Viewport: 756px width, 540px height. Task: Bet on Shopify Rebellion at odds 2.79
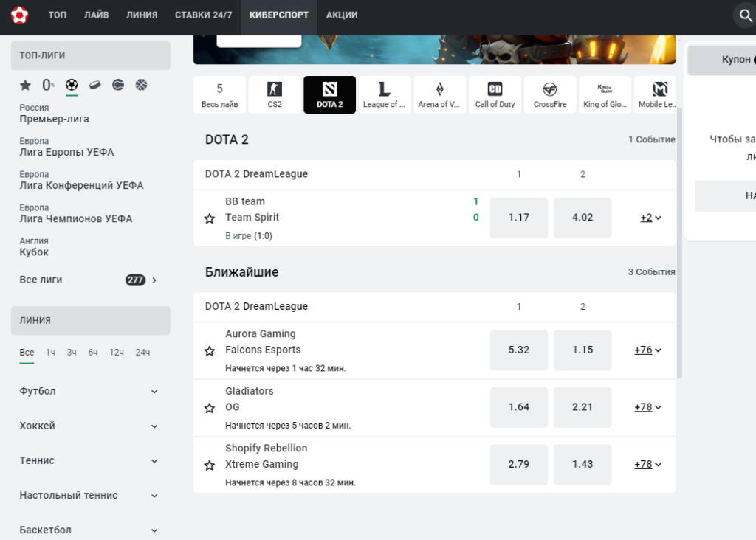click(x=519, y=464)
